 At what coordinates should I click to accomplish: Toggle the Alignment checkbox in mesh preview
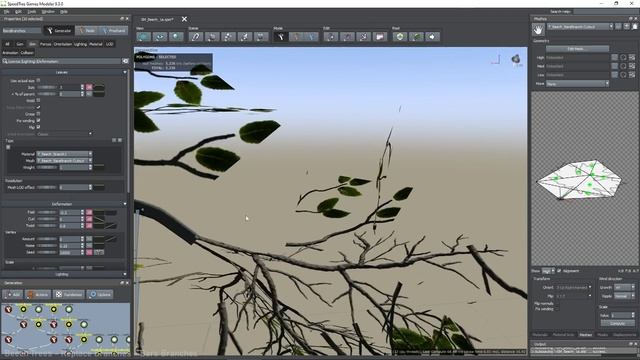tap(559, 271)
